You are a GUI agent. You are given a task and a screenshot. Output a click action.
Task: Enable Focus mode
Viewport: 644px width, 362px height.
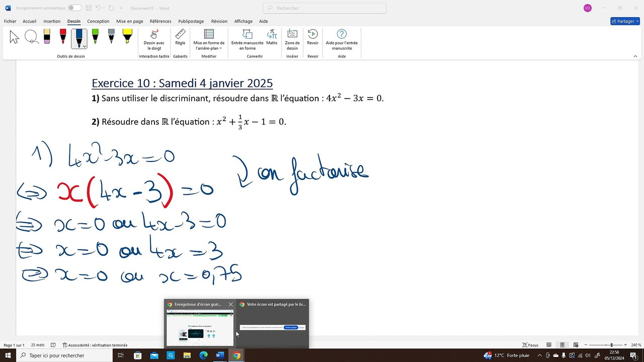(x=530, y=345)
